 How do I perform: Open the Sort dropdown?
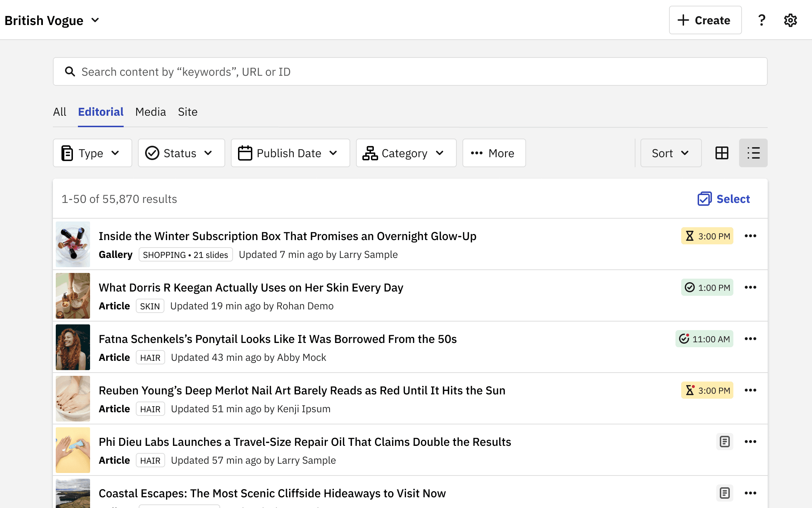[671, 153]
